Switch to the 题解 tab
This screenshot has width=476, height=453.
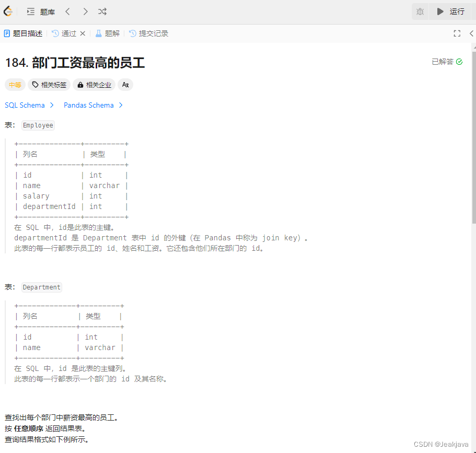pos(107,33)
